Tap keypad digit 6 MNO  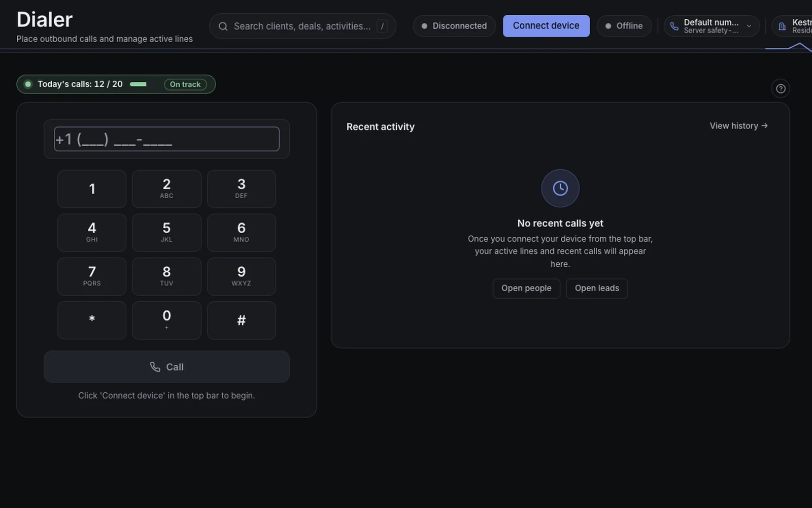pyautogui.click(x=242, y=233)
